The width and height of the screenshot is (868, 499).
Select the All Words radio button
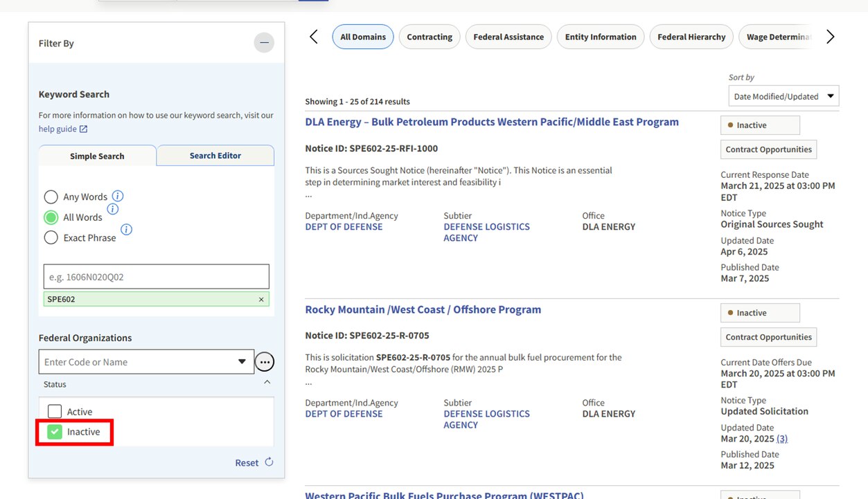[51, 217]
